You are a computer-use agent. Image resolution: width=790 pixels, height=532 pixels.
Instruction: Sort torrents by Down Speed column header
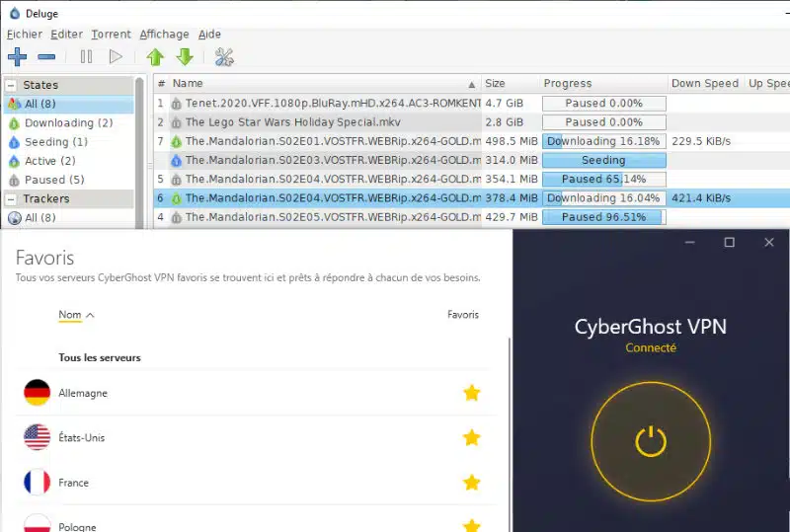pos(705,84)
